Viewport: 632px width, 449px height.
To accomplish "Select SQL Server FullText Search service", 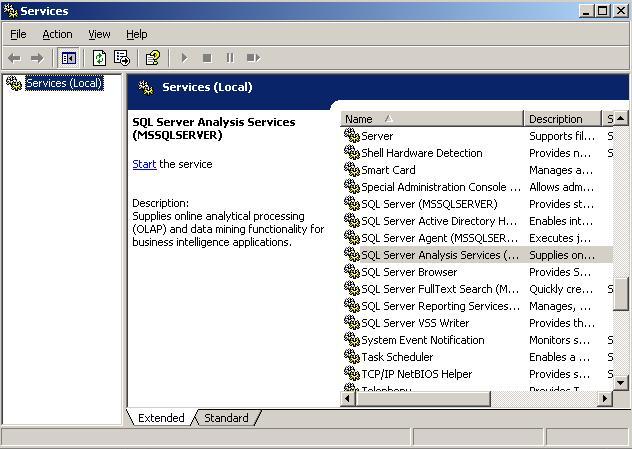I will click(478, 289).
